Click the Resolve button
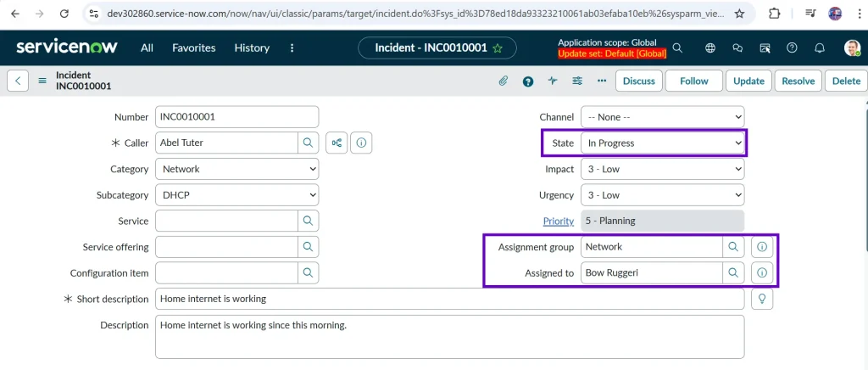Viewport: 868px width, 370px height. [798, 81]
